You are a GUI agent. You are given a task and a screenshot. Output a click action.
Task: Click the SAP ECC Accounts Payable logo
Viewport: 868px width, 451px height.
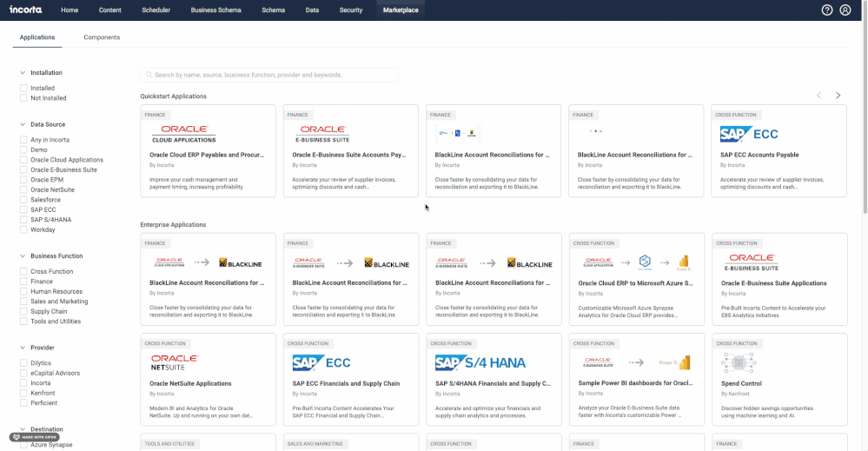[749, 135]
